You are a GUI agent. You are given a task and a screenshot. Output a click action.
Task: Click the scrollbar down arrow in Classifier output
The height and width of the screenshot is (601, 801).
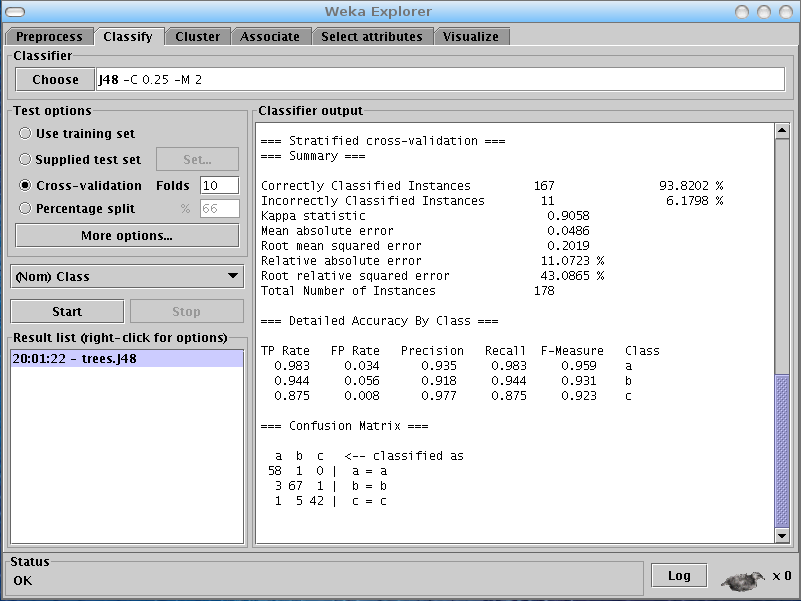pos(783,535)
